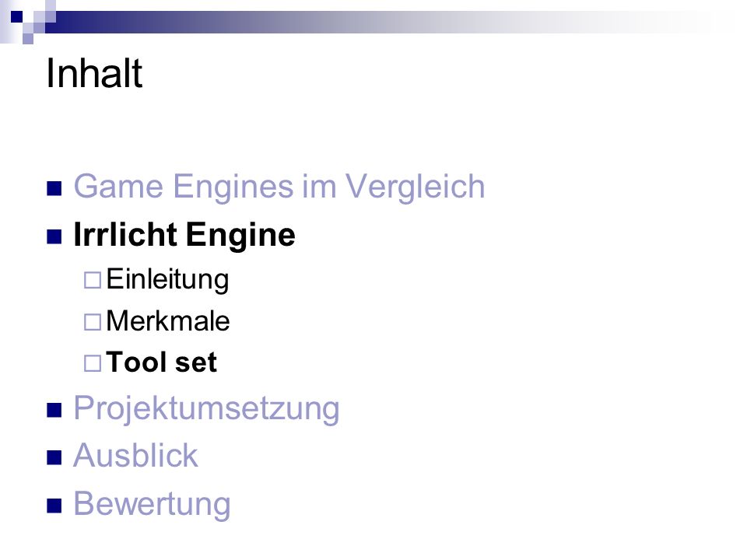Check the hollow box before 'Tool set'

[93, 363]
